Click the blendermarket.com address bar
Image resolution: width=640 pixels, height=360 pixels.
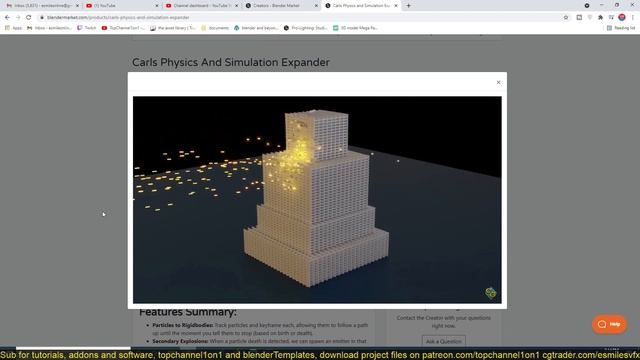point(302,18)
